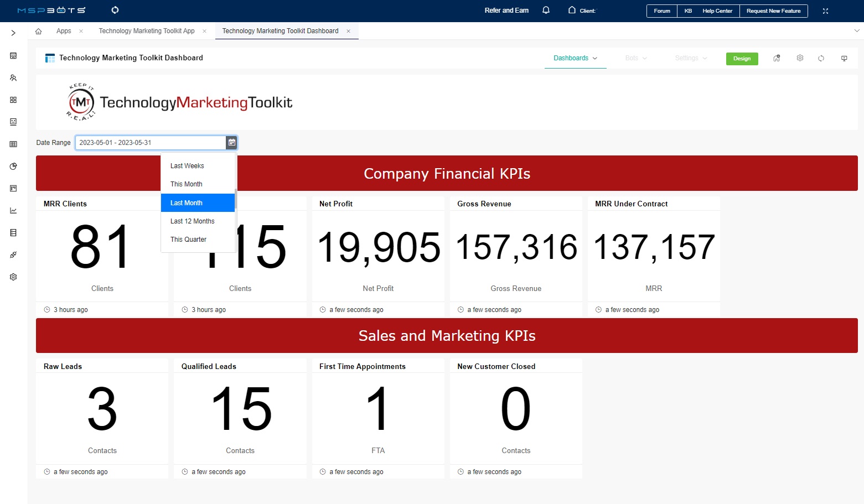
Task: Click the date list scrollbar
Action: 236,199
